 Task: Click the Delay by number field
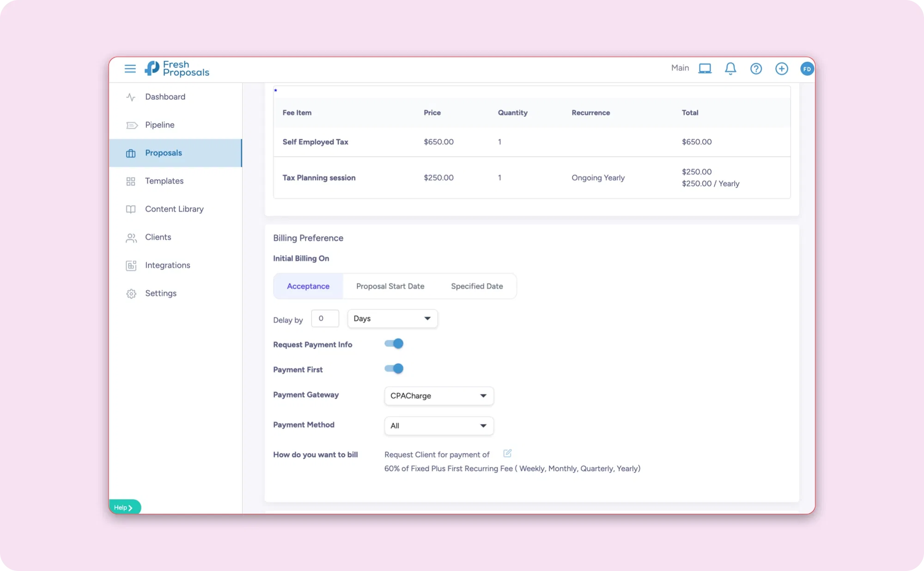325,319
